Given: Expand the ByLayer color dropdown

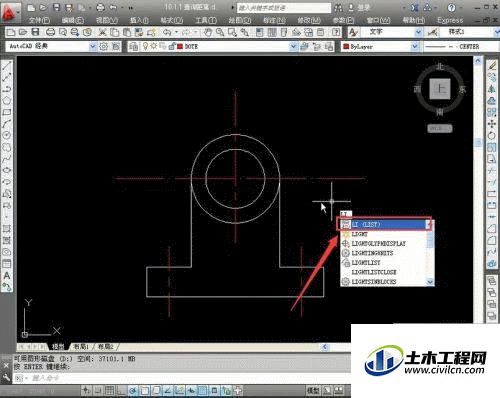Looking at the screenshot, I should (414, 46).
